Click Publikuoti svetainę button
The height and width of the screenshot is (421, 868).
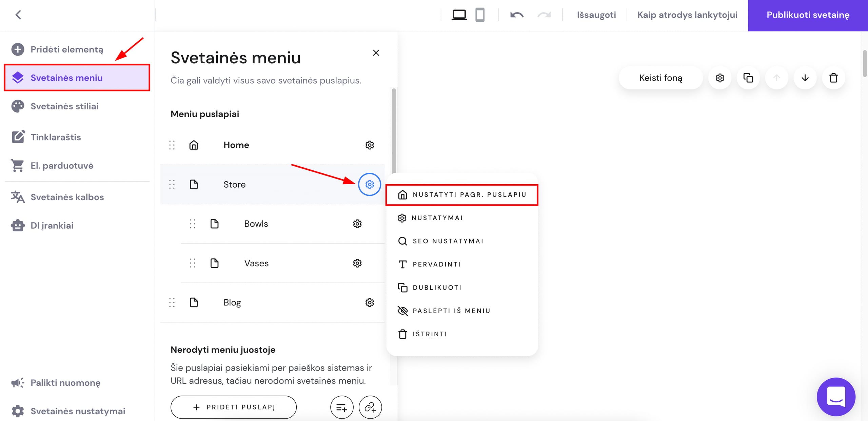coord(808,15)
